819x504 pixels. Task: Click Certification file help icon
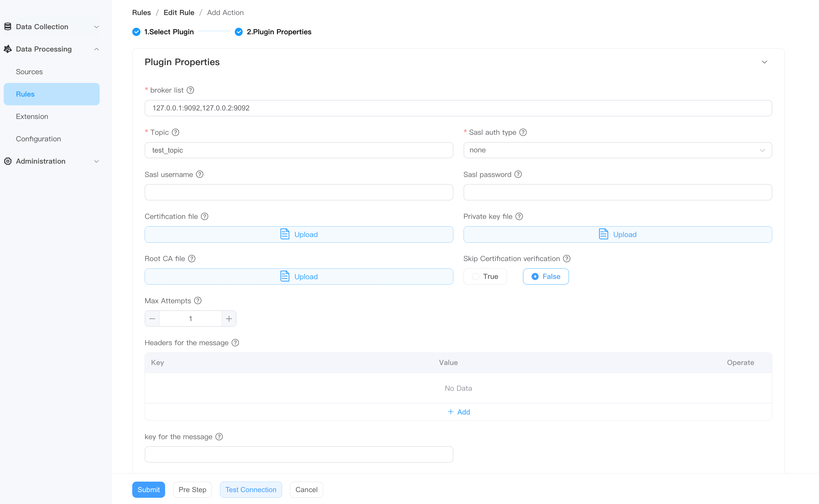pyautogui.click(x=205, y=216)
